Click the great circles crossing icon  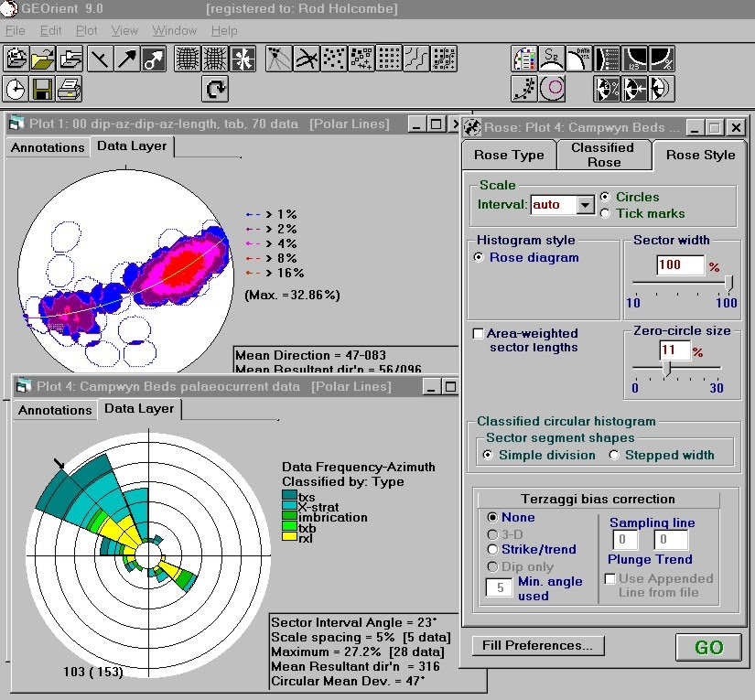pyautogui.click(x=307, y=59)
